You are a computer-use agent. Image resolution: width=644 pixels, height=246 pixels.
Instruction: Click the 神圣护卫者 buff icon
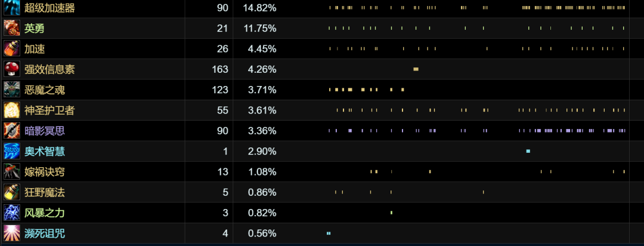[12, 110]
